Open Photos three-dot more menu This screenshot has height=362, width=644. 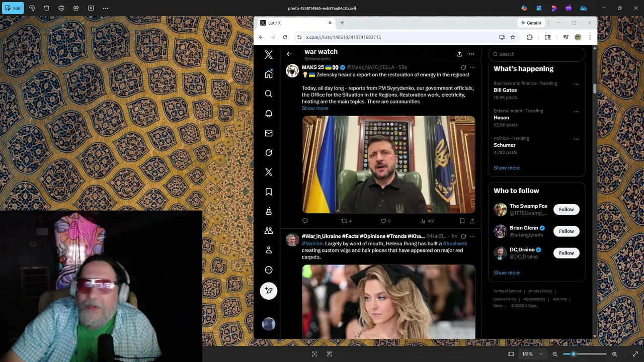[x=106, y=8]
